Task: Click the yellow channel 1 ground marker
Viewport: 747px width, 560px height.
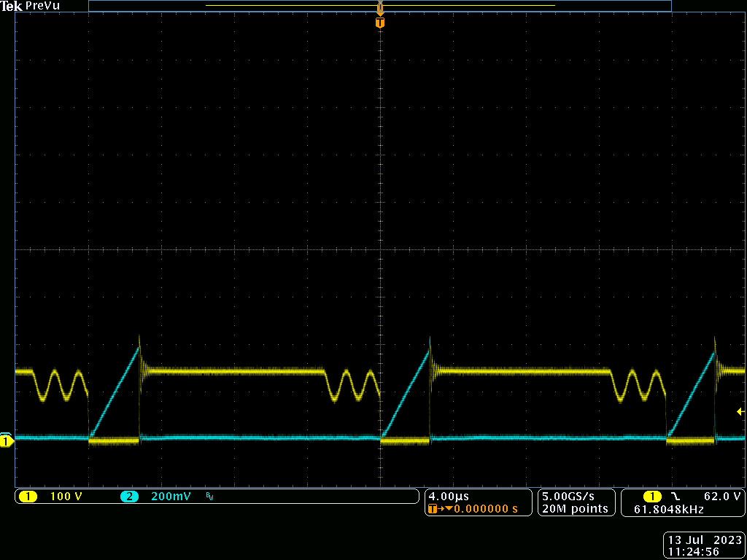Action: point(6,441)
